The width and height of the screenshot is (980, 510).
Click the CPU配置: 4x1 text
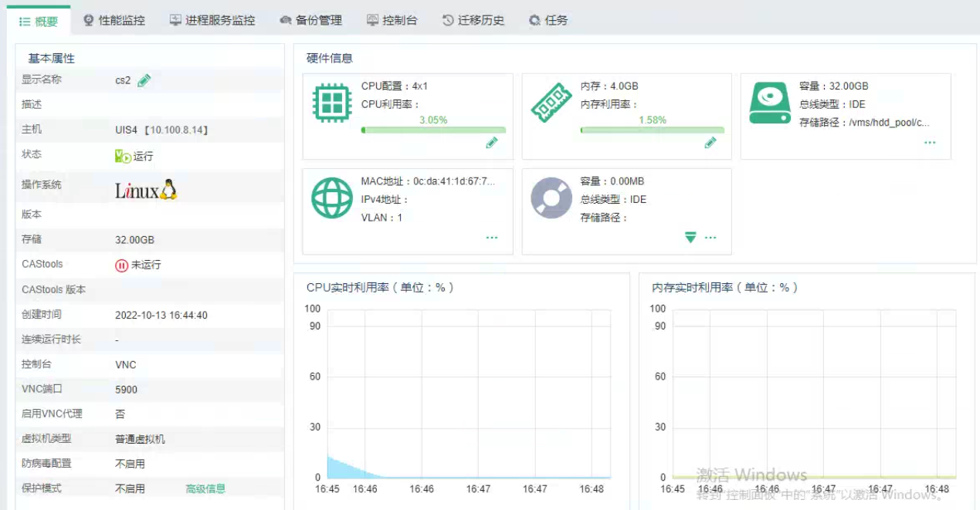[395, 86]
